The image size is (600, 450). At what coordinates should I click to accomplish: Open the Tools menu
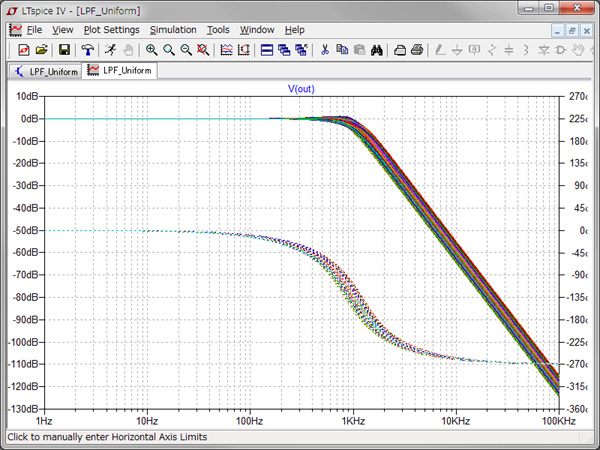(x=218, y=30)
